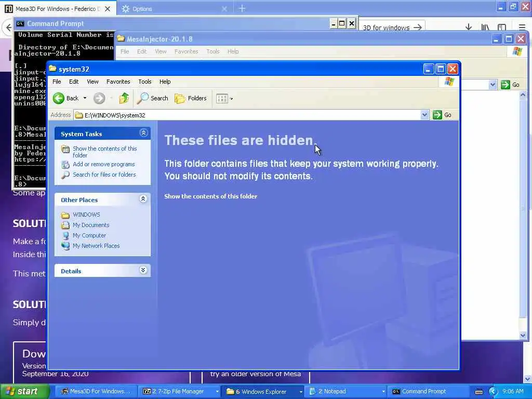Open Search pane in system32 window
Screen dimensions: 532x399
click(153, 98)
